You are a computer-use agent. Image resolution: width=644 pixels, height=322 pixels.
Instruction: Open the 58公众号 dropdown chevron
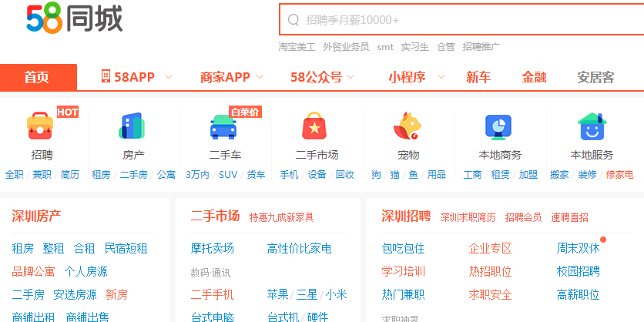point(351,77)
